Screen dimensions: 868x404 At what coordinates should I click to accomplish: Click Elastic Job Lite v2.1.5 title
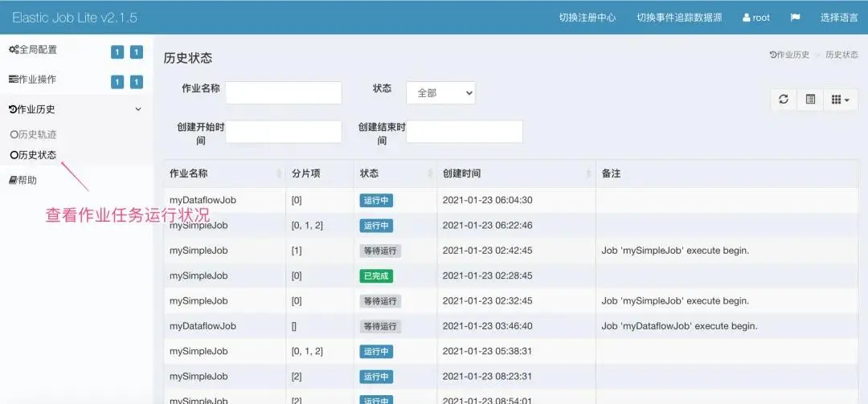pos(75,17)
